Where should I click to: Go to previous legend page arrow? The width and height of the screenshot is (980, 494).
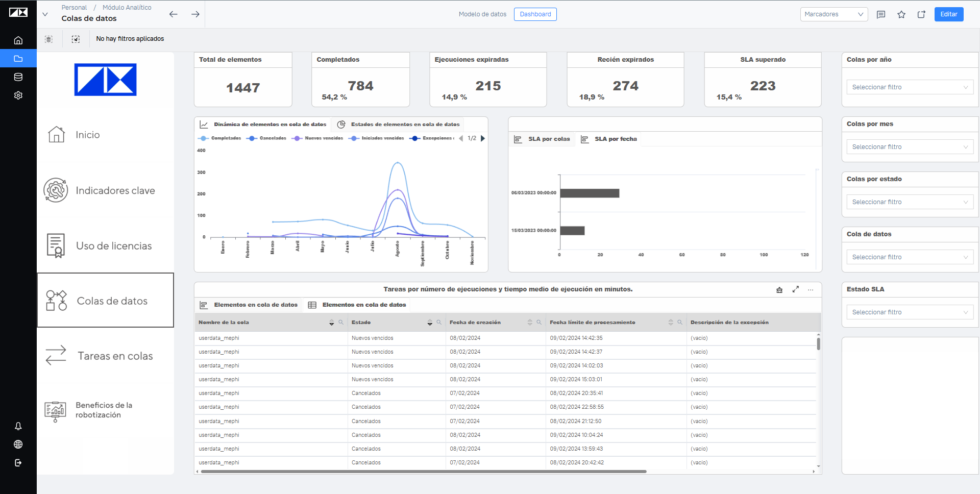461,138
